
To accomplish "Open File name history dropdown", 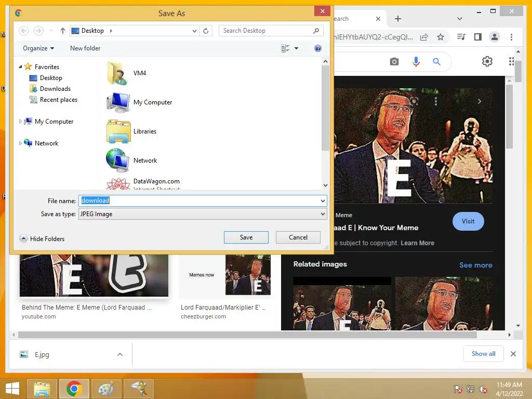I will [x=323, y=201].
